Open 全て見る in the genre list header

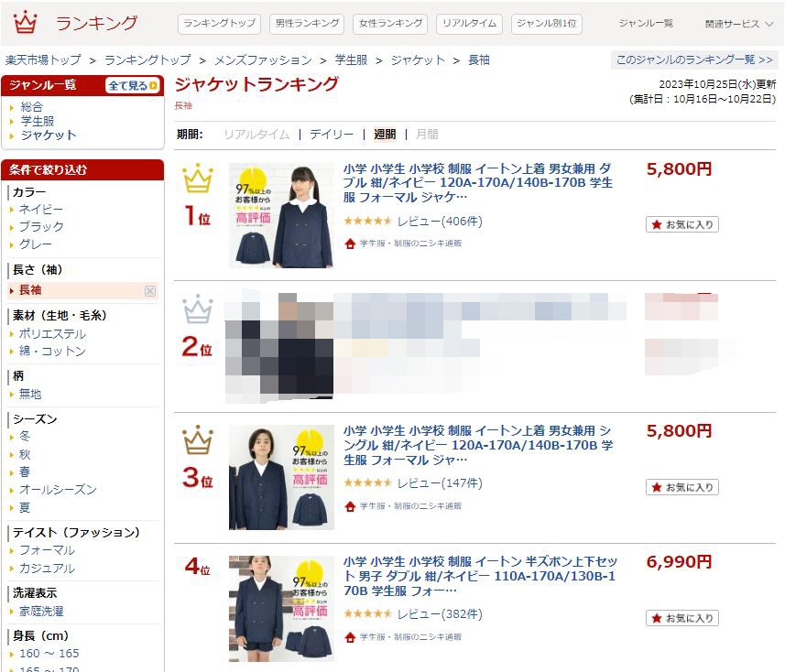(x=133, y=85)
